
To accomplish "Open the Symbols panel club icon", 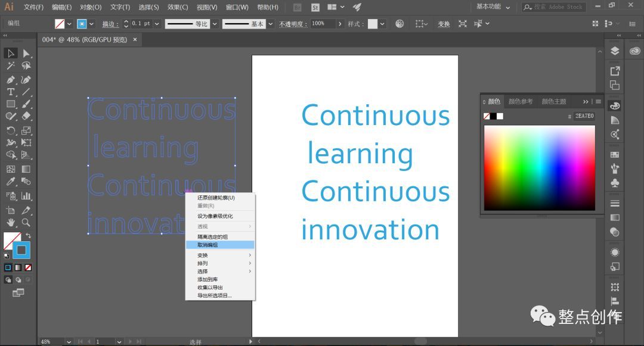I will tap(615, 183).
